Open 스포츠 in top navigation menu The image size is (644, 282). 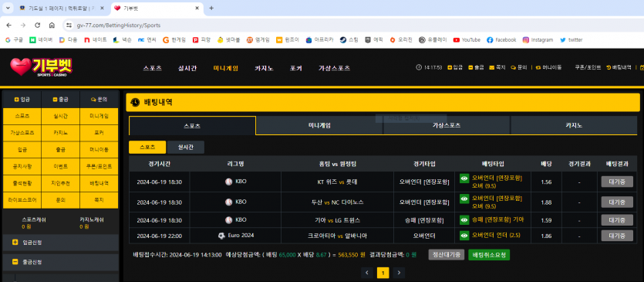pos(153,68)
